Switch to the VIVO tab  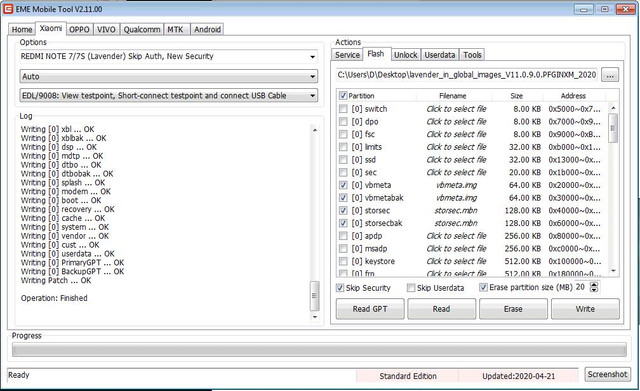[x=106, y=29]
